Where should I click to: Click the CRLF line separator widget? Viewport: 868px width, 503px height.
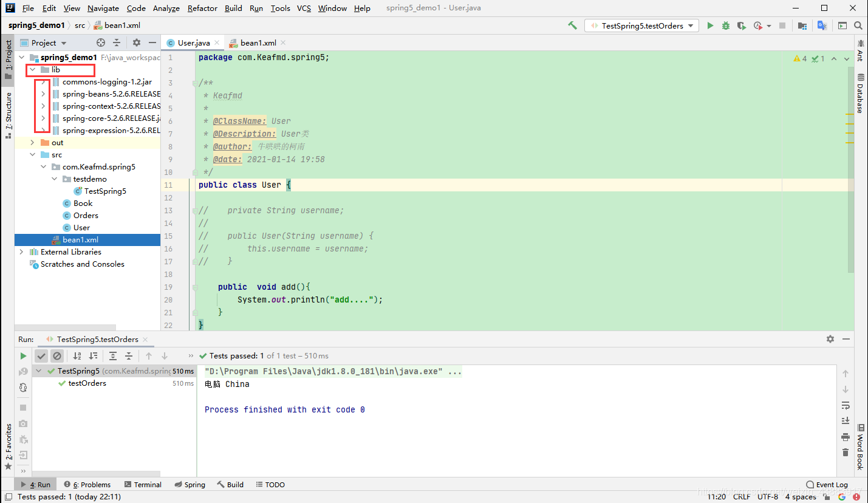742,497
